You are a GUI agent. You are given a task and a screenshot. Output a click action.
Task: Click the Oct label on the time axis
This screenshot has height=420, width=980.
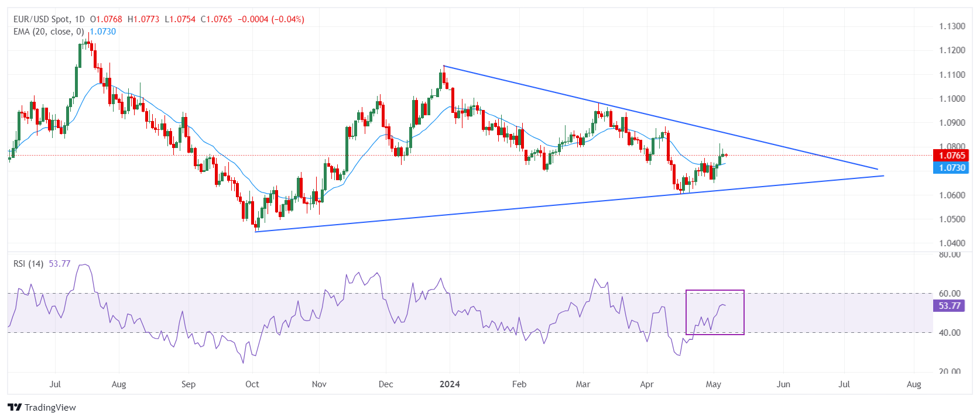252,384
